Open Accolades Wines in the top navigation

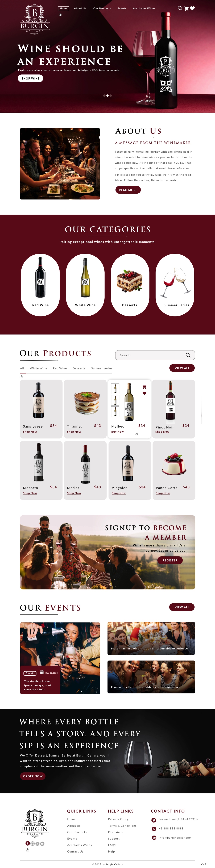tap(144, 9)
